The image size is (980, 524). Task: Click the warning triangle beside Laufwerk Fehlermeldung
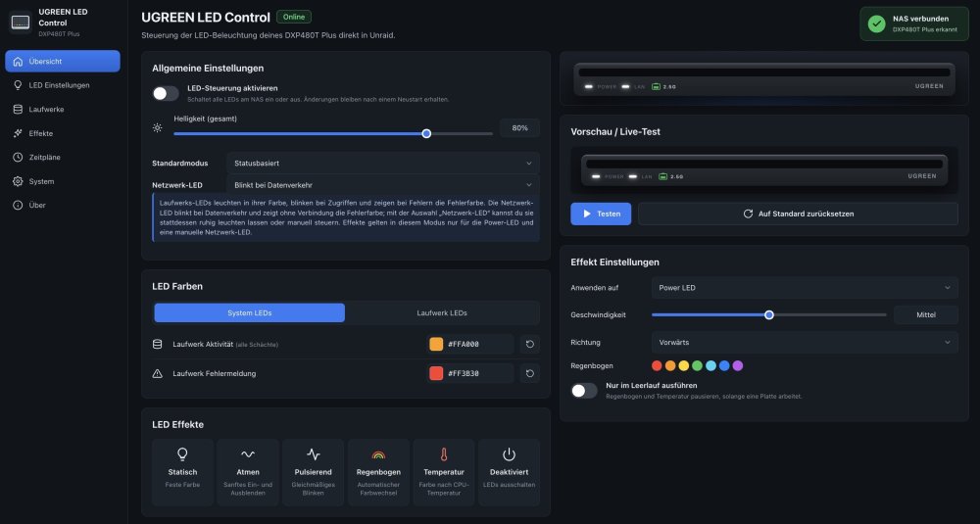(x=158, y=373)
